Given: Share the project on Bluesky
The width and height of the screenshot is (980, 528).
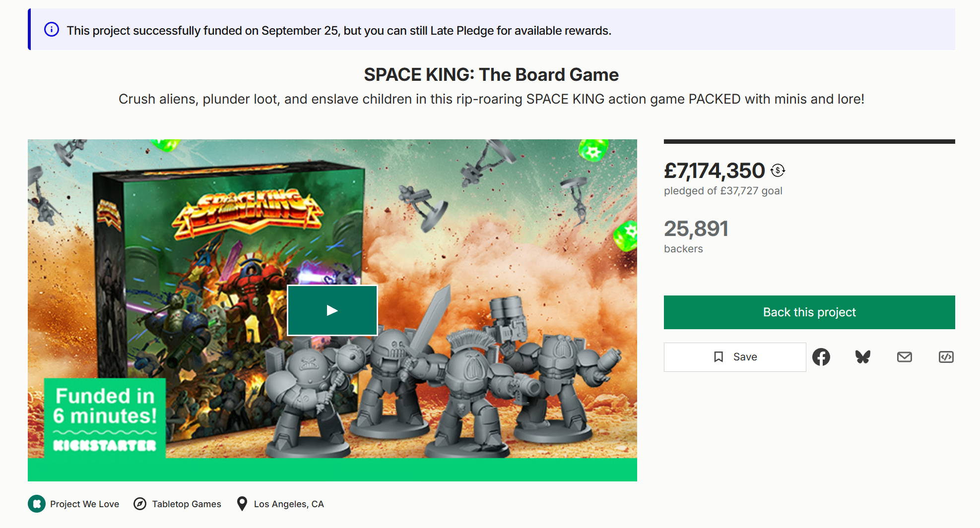Looking at the screenshot, I should [863, 357].
